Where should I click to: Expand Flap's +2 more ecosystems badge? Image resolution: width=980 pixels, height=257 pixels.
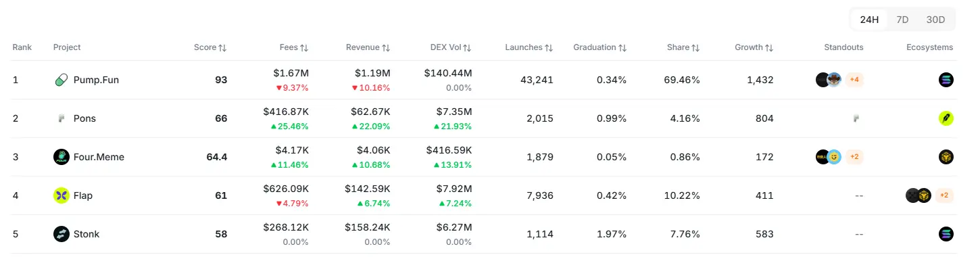pyautogui.click(x=945, y=195)
